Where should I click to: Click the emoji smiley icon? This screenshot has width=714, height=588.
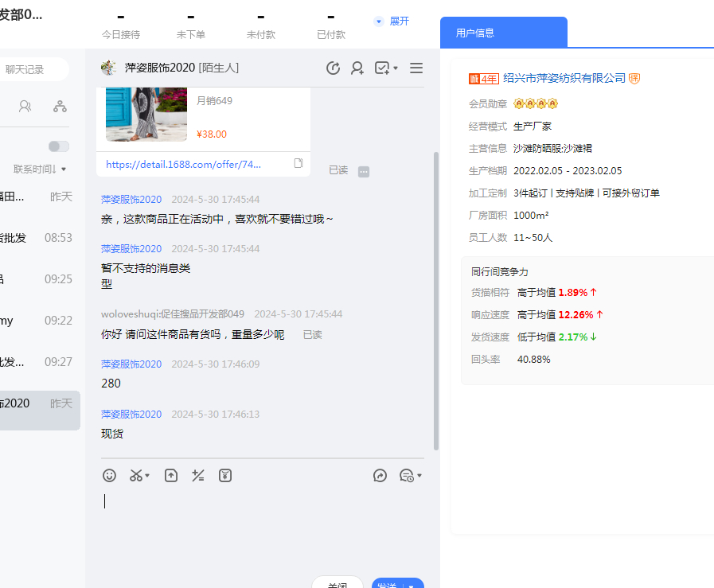point(110,476)
